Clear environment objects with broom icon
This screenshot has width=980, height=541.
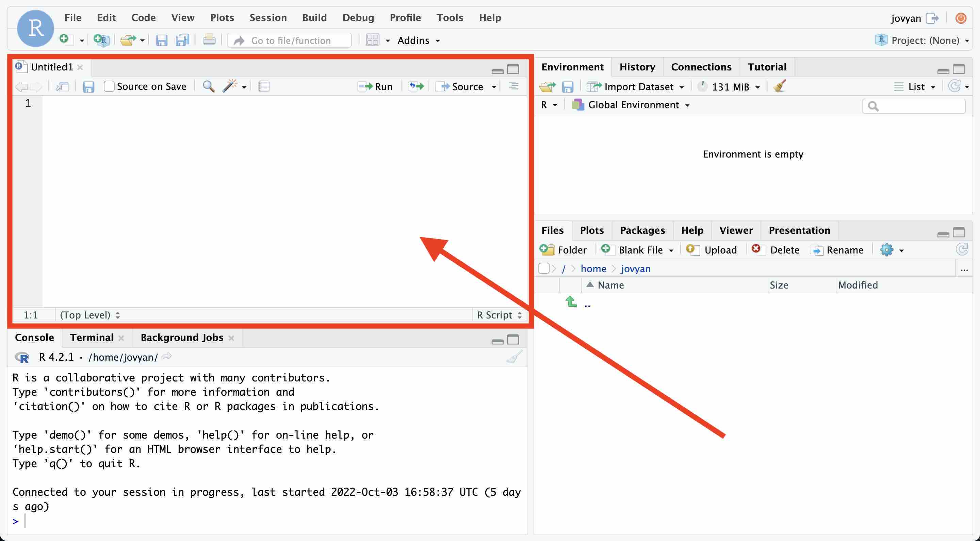click(779, 87)
